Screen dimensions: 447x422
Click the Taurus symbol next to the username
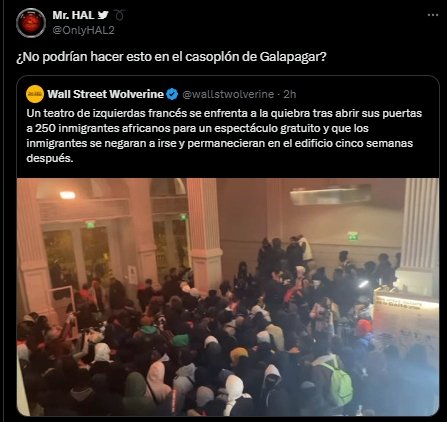(x=119, y=15)
